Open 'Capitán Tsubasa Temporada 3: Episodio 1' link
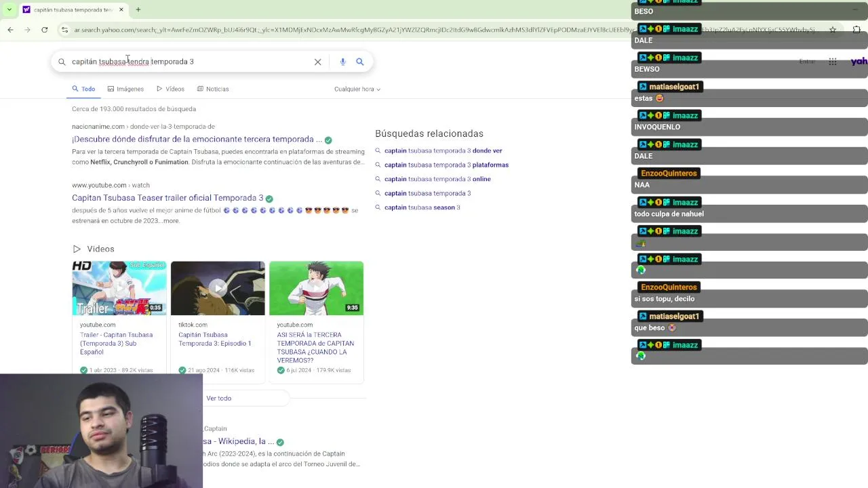Screen dimensions: 868x488 tap(214, 339)
